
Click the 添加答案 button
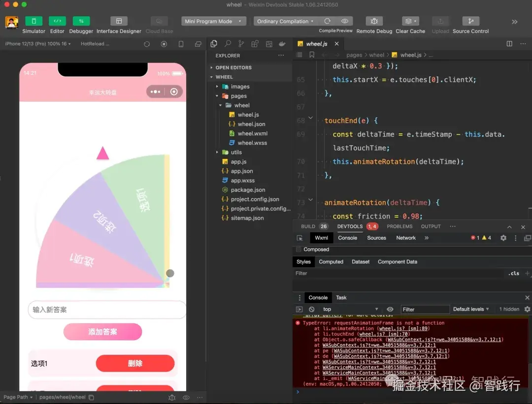pos(102,332)
